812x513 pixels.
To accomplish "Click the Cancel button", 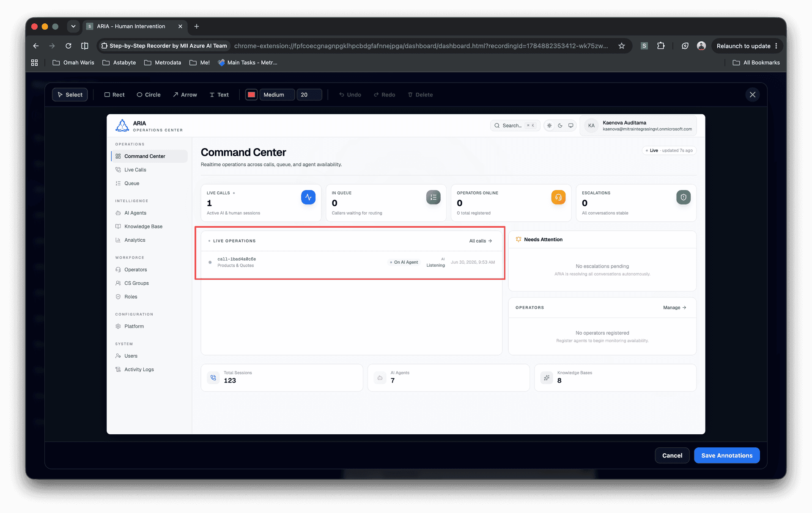I will [672, 455].
